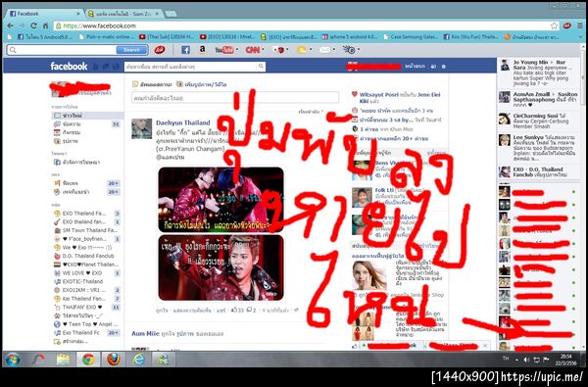Open the Windows Start orb
588x387 pixels.
[13, 360]
